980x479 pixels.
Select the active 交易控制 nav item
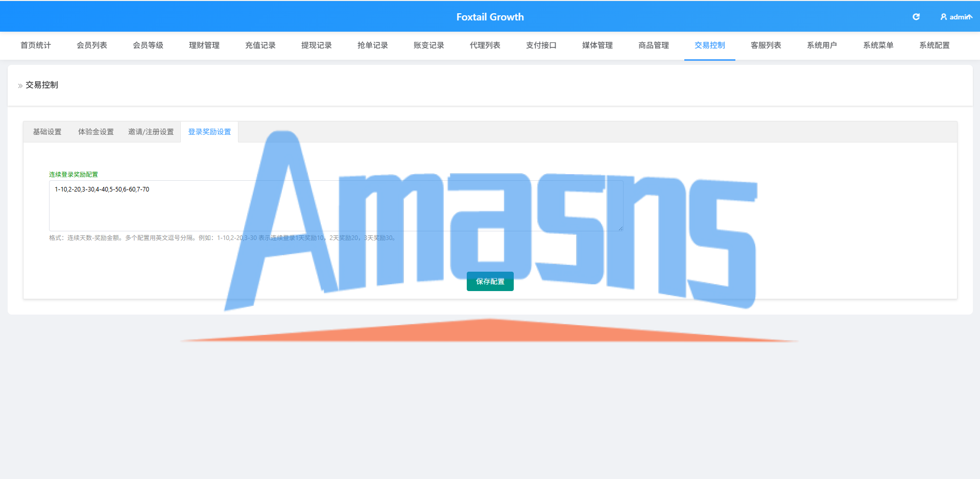tap(710, 45)
